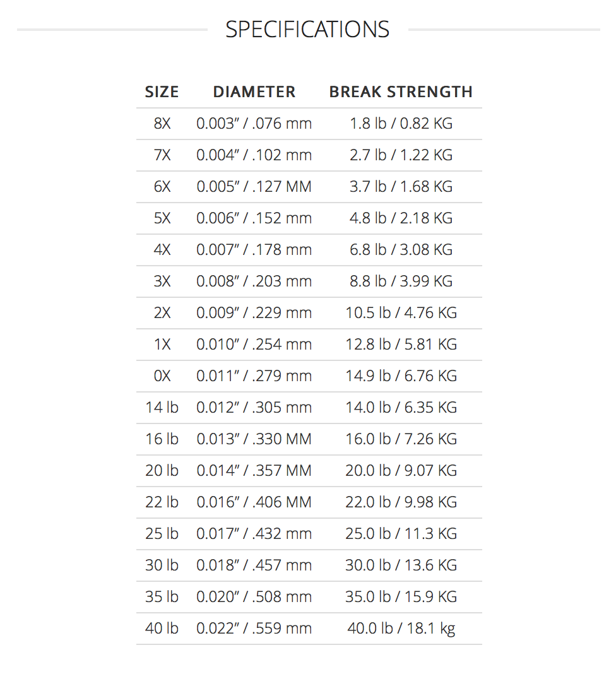
Task: Click diameter 0.017″ / .432 mm
Action: [x=254, y=534]
